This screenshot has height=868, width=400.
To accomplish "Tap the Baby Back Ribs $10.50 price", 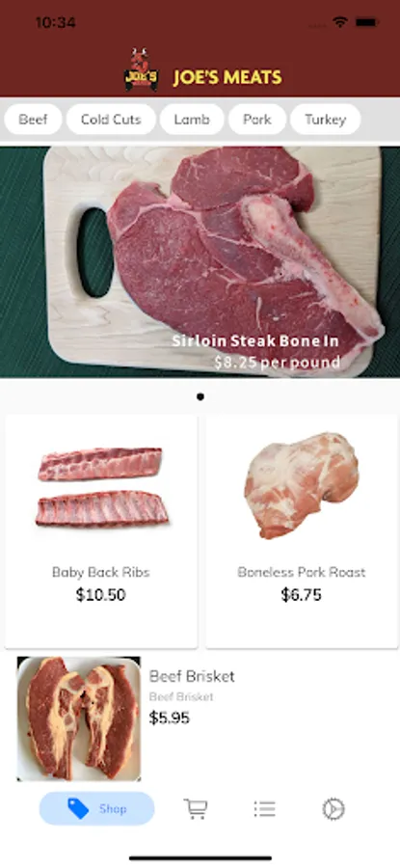I will 100,594.
